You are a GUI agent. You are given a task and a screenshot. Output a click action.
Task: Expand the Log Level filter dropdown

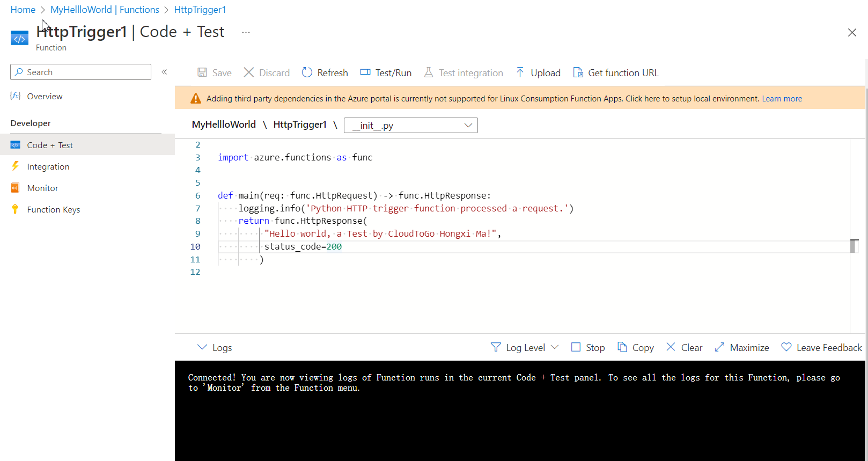point(525,347)
